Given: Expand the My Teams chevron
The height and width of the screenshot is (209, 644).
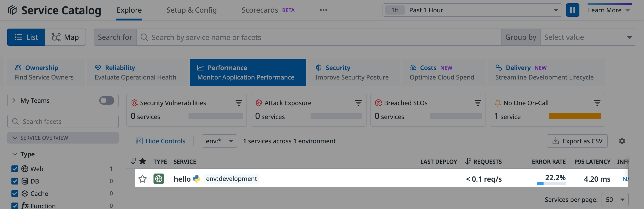Looking at the screenshot, I should tap(14, 100).
